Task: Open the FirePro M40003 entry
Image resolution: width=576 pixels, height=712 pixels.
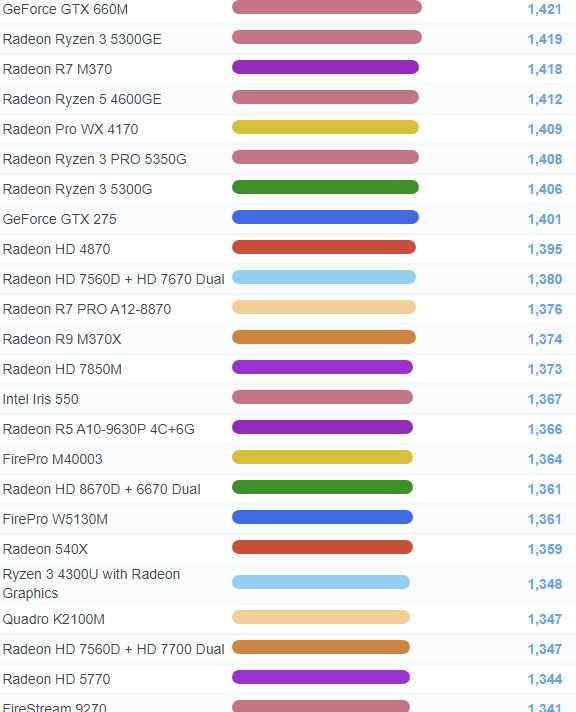Action: [53, 459]
